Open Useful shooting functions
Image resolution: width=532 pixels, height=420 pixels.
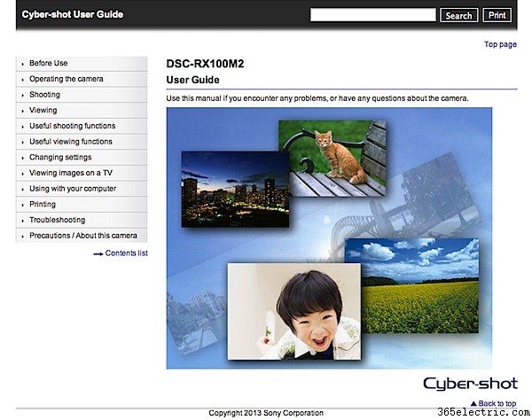(x=82, y=126)
